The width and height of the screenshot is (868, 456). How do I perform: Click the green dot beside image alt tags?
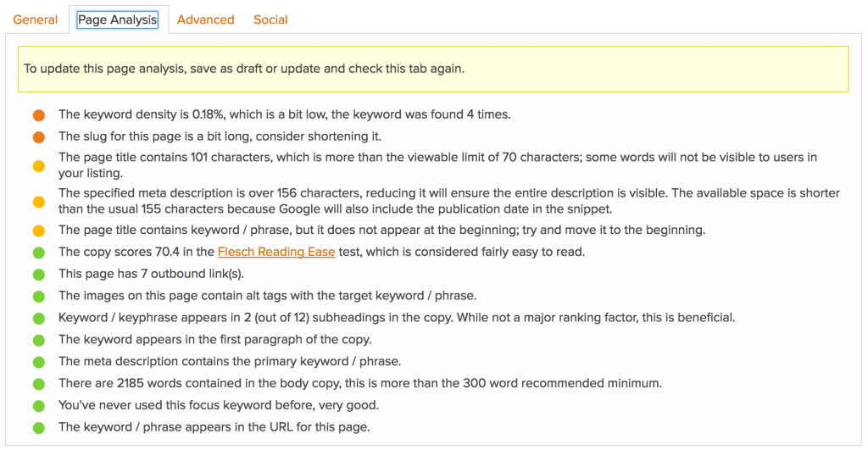pos(39,296)
